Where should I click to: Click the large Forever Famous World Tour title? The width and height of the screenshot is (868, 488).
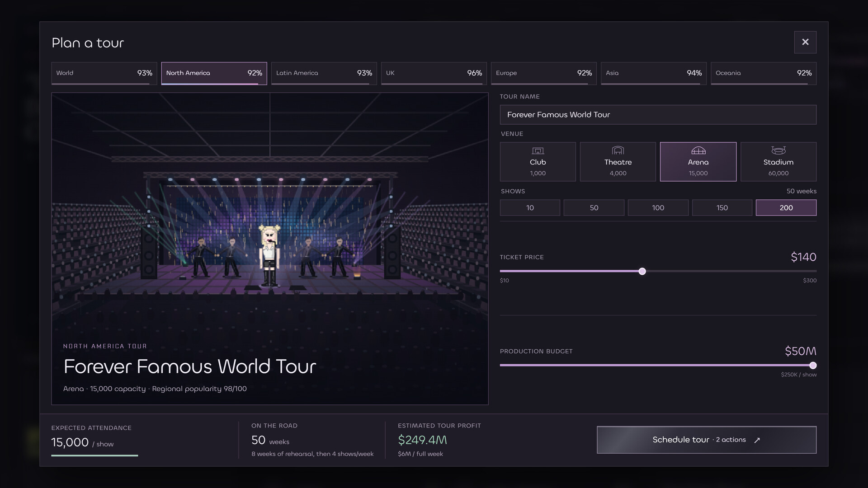(x=190, y=366)
